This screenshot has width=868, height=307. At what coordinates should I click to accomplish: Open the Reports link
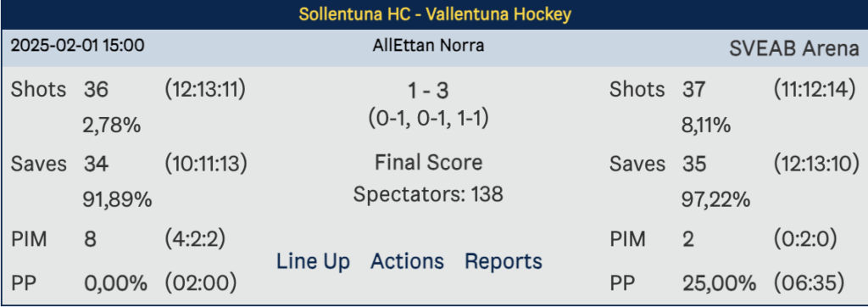coord(504,261)
